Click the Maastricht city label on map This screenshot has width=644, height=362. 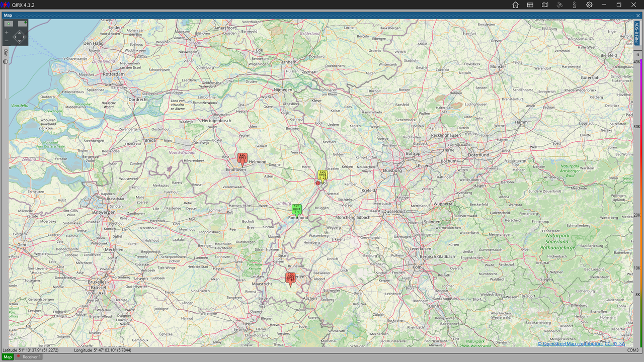pos(262,284)
